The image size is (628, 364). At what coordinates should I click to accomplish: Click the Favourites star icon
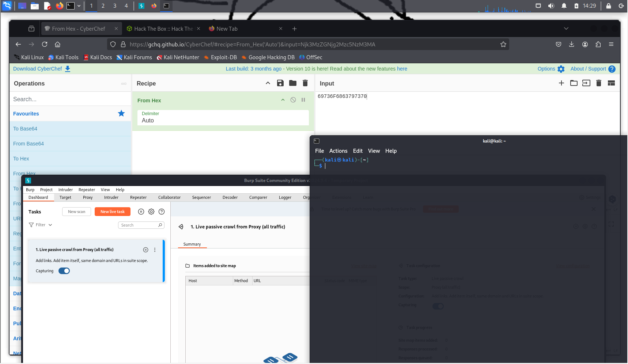[x=121, y=113]
